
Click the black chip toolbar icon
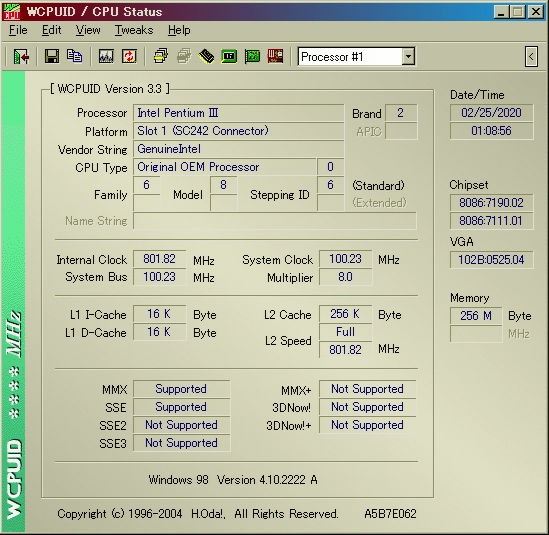(207, 56)
